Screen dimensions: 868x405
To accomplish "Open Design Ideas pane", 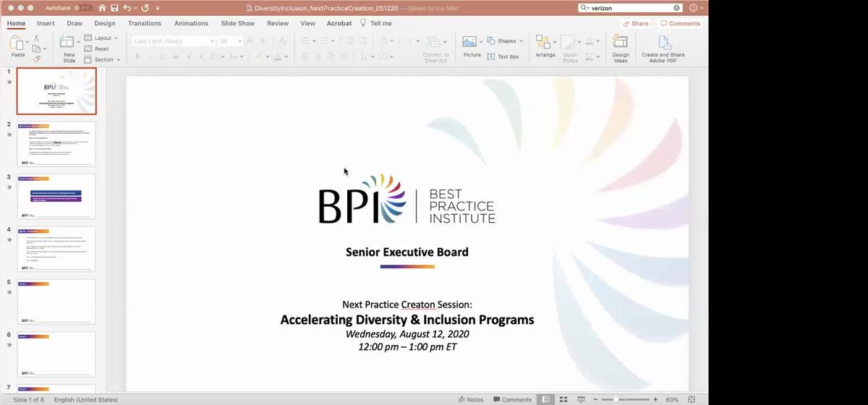I will [620, 48].
